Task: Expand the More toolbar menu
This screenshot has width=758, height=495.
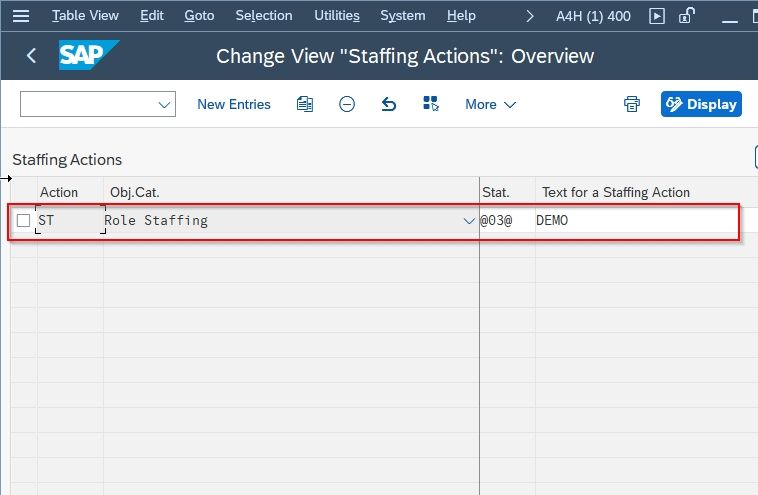Action: coord(490,104)
